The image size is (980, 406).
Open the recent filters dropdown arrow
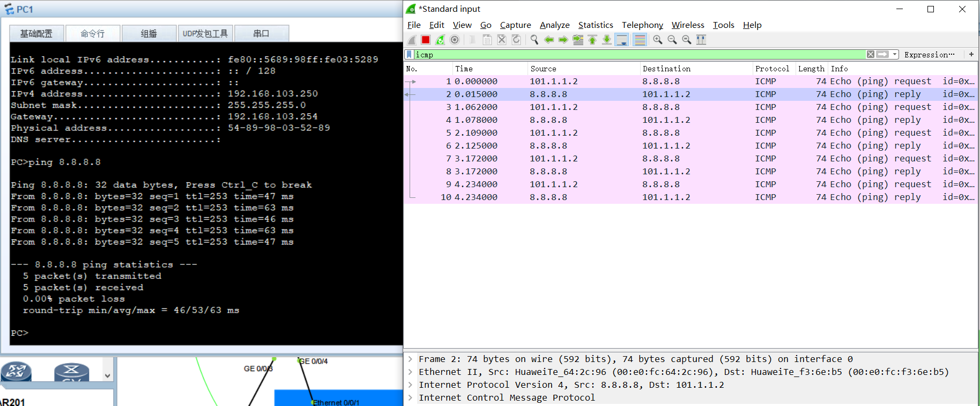(x=895, y=54)
